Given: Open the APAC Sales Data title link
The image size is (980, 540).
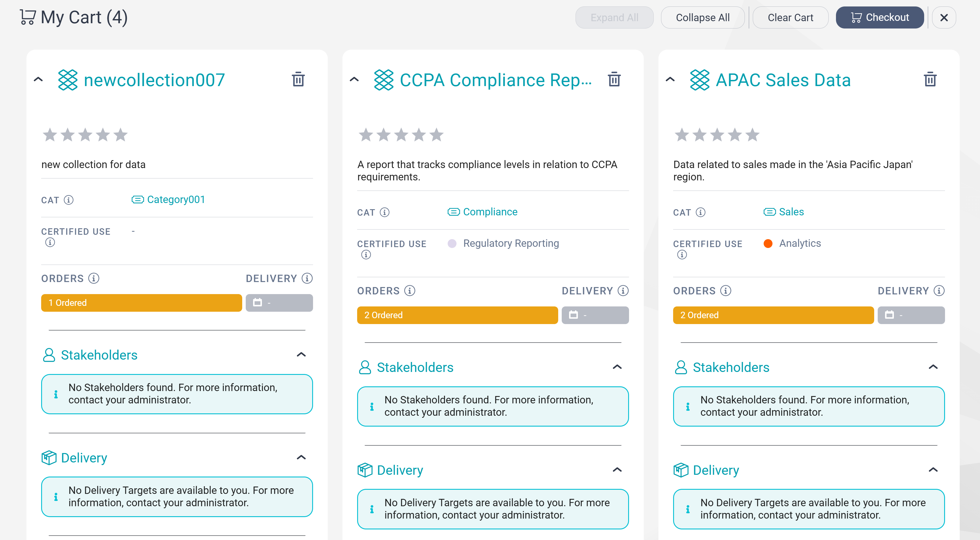Looking at the screenshot, I should tap(783, 80).
